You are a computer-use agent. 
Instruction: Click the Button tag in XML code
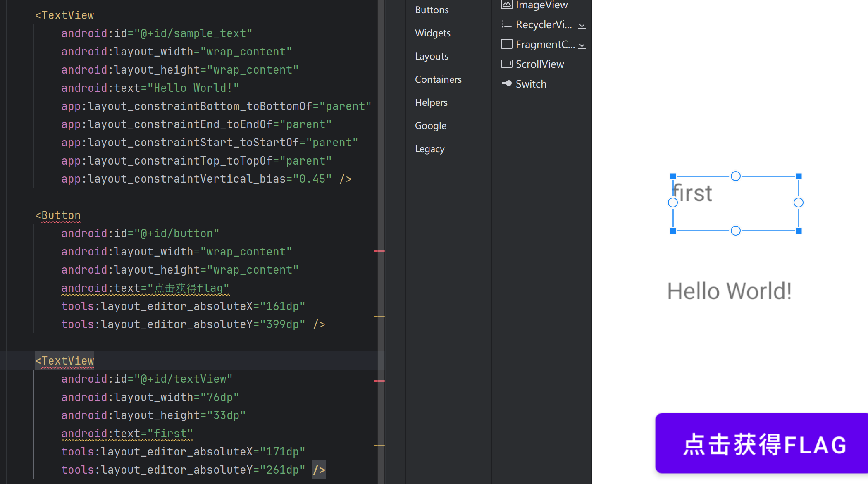tap(61, 215)
